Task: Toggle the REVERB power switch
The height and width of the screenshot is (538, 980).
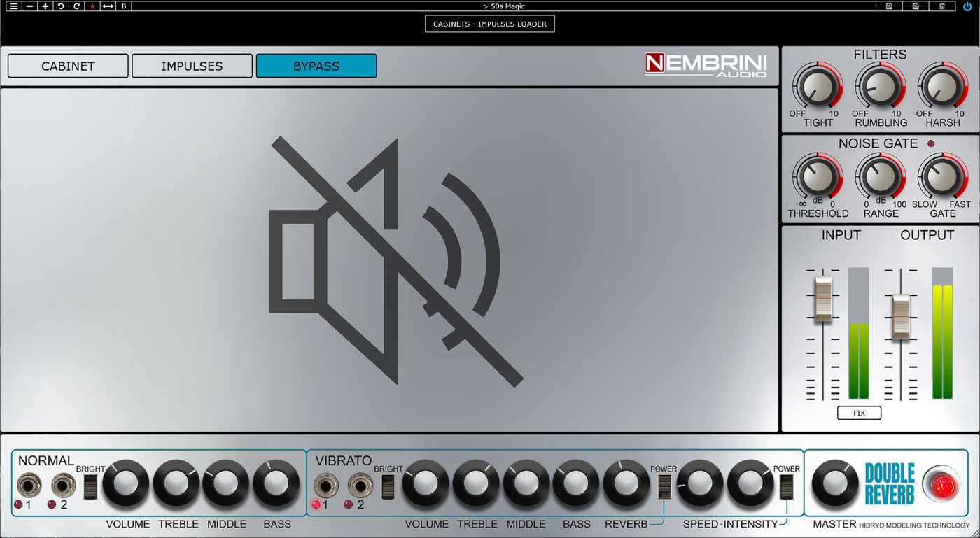Action: pyautogui.click(x=664, y=487)
